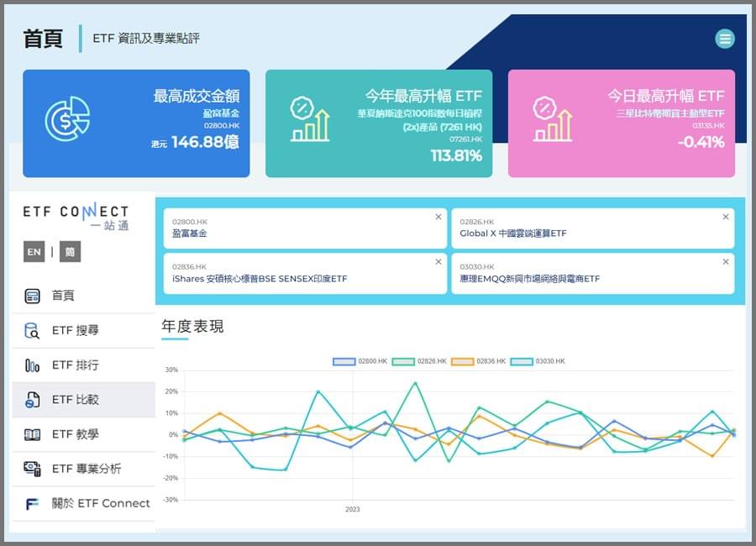
Task: Click the 30% y-axis label
Action: click(x=171, y=370)
